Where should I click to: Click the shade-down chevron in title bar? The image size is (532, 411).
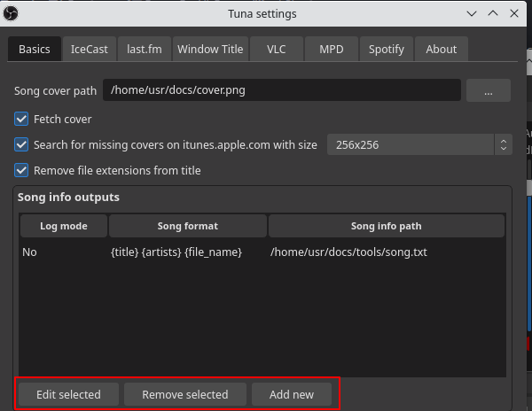click(472, 13)
